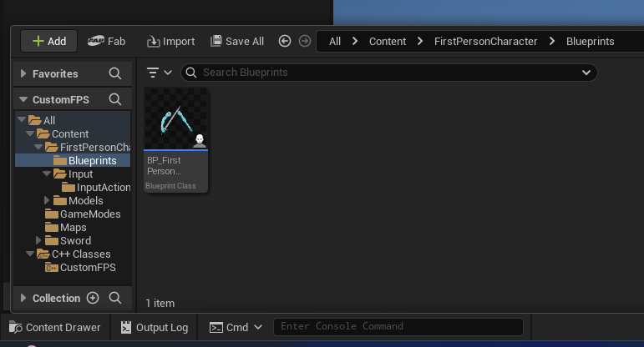Collapse the CustomFPS section
Viewport: 644px width, 347px height.
pyautogui.click(x=23, y=99)
